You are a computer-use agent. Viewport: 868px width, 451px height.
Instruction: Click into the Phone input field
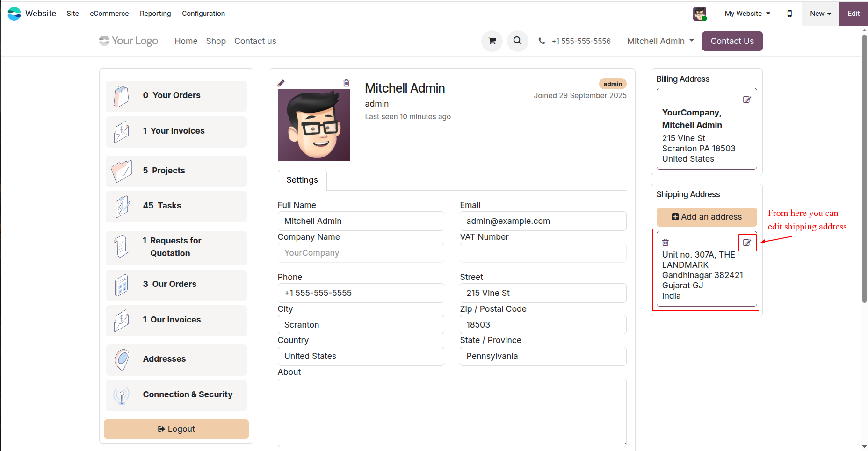click(361, 293)
